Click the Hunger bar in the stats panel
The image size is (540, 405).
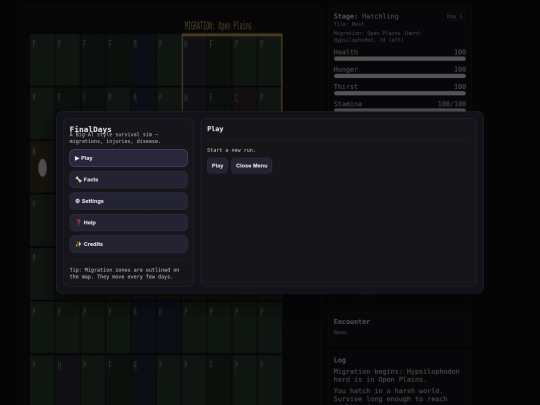click(x=400, y=76)
